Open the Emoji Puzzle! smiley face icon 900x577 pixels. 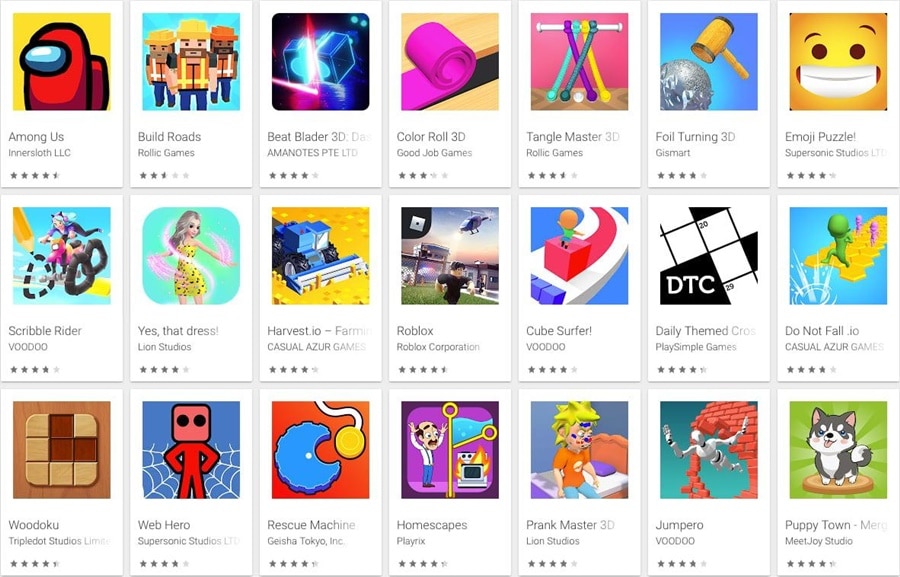click(838, 61)
